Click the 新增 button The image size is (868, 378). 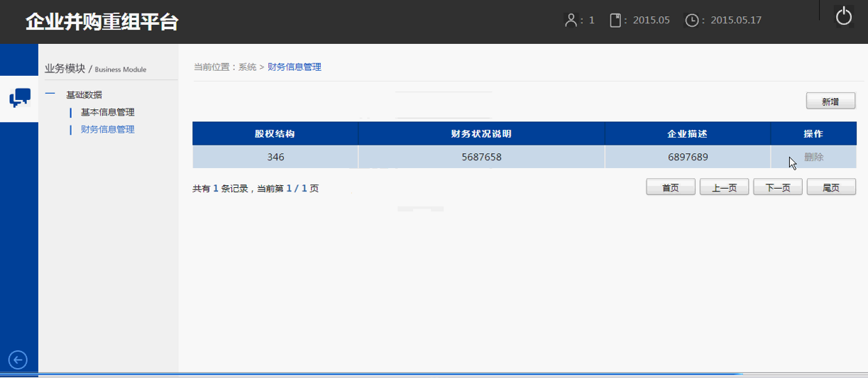coord(830,101)
